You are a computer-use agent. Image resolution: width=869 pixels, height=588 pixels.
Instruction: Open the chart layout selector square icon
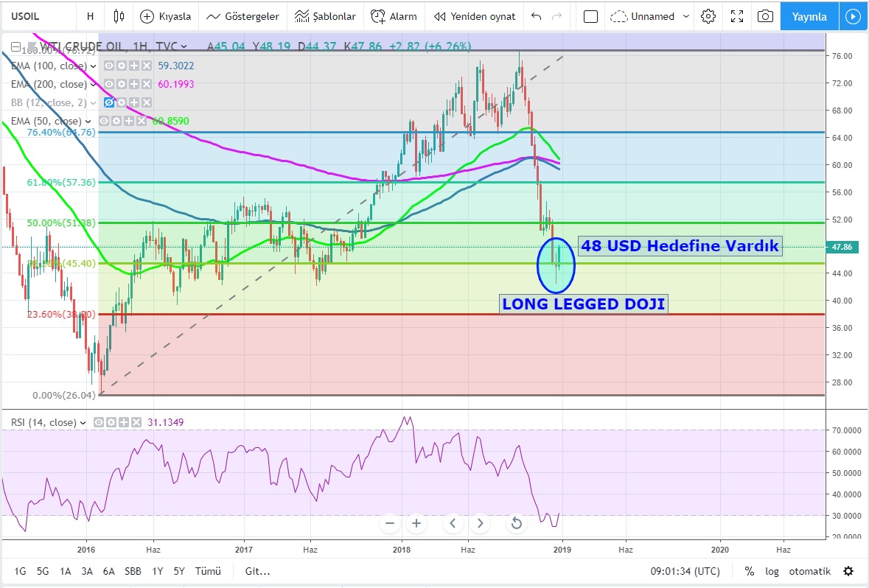[x=591, y=17]
